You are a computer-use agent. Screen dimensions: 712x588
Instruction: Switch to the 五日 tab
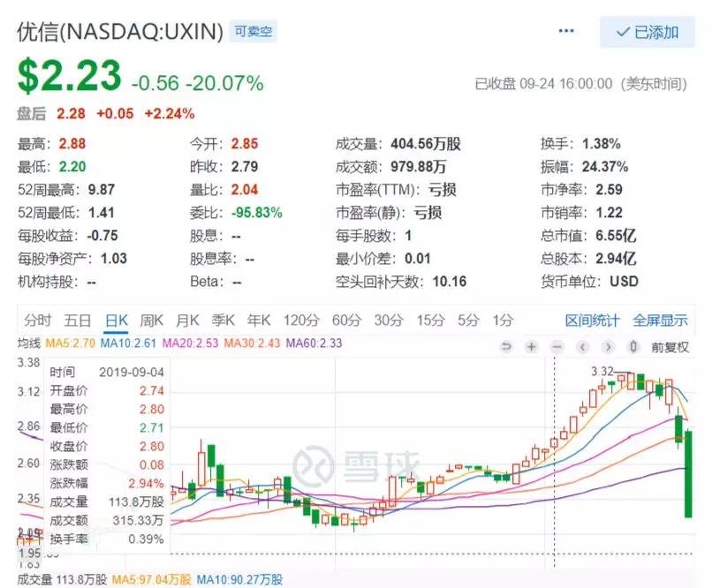coord(78,320)
